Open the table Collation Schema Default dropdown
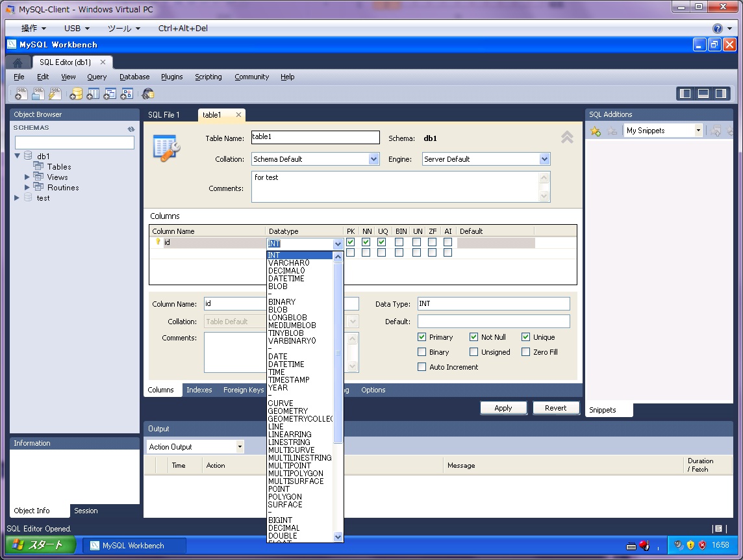Image resolution: width=743 pixels, height=560 pixels. point(374,159)
